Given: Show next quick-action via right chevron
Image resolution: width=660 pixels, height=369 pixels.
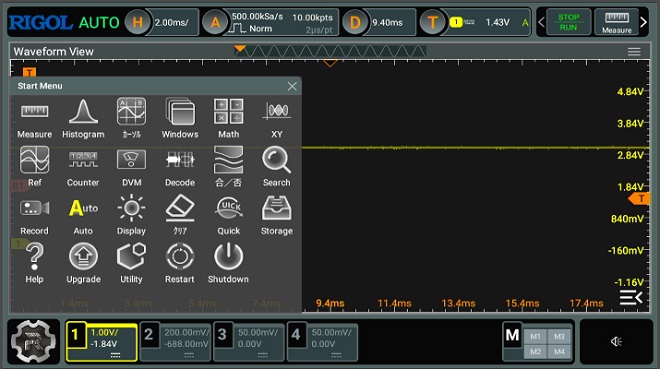Looking at the screenshot, I should click(x=643, y=22).
